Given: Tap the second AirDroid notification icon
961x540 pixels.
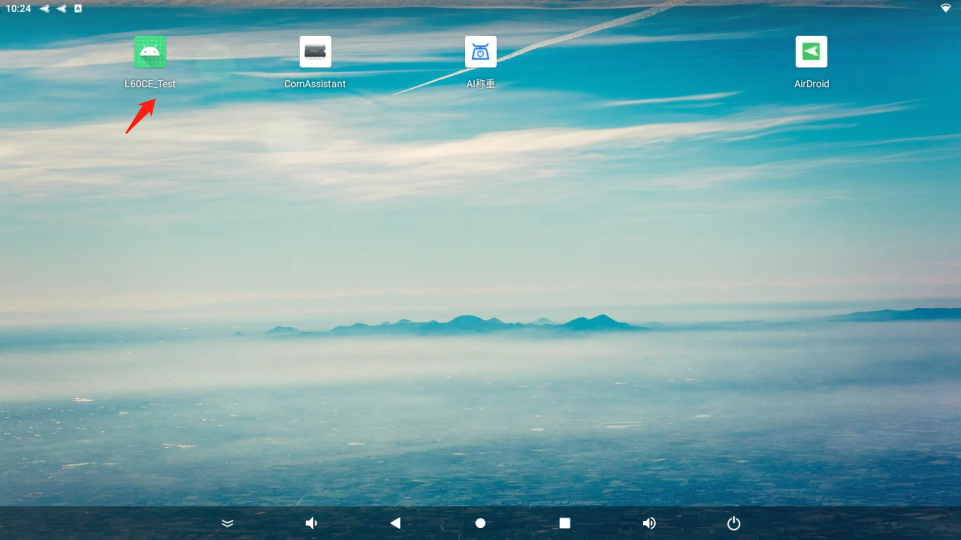Looking at the screenshot, I should (61, 9).
